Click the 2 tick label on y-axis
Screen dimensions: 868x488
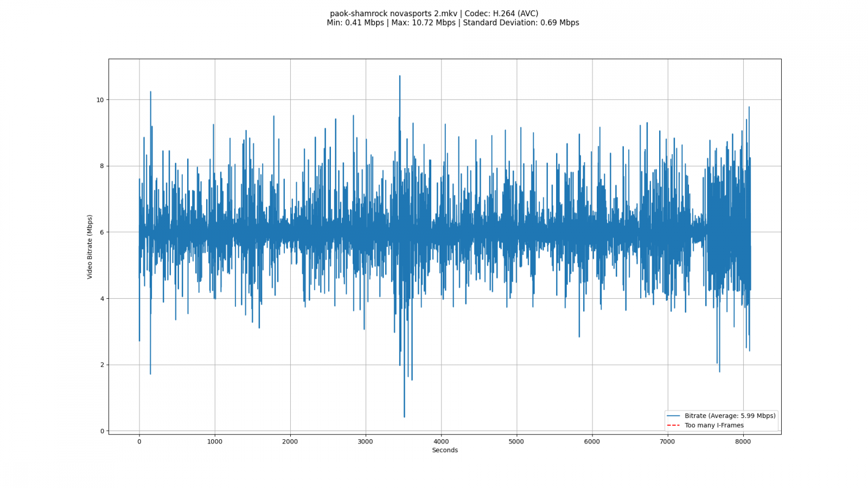click(x=101, y=365)
